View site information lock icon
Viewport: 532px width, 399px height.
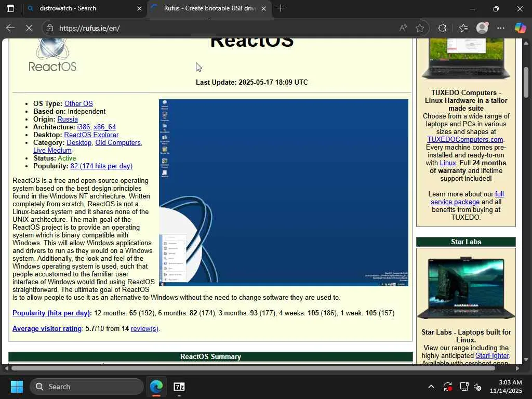click(50, 28)
